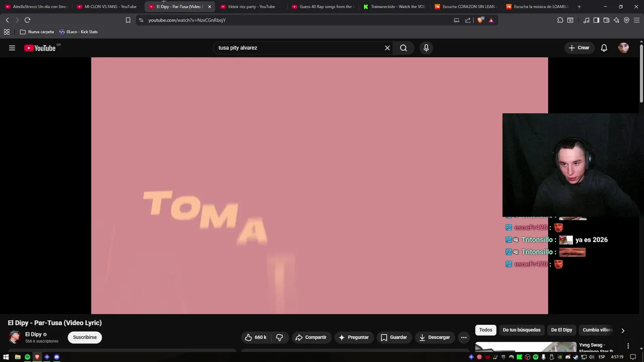Open the tab search icon in toolbar
This screenshot has height=362, width=644.
click(x=570, y=20)
